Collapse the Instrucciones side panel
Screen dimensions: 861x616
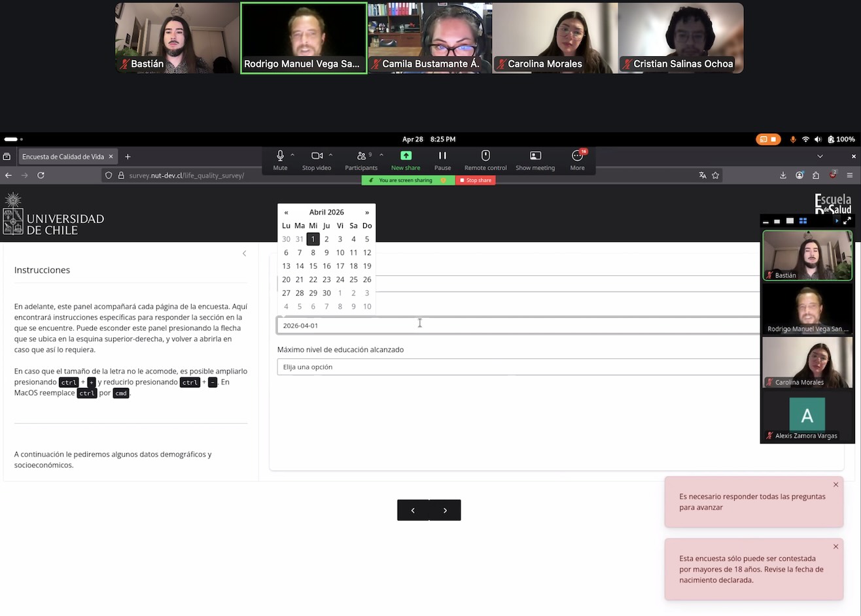click(244, 254)
